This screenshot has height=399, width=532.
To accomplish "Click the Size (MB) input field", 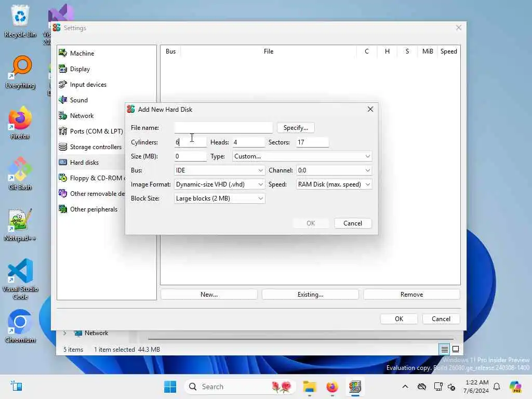I will 190,156.
